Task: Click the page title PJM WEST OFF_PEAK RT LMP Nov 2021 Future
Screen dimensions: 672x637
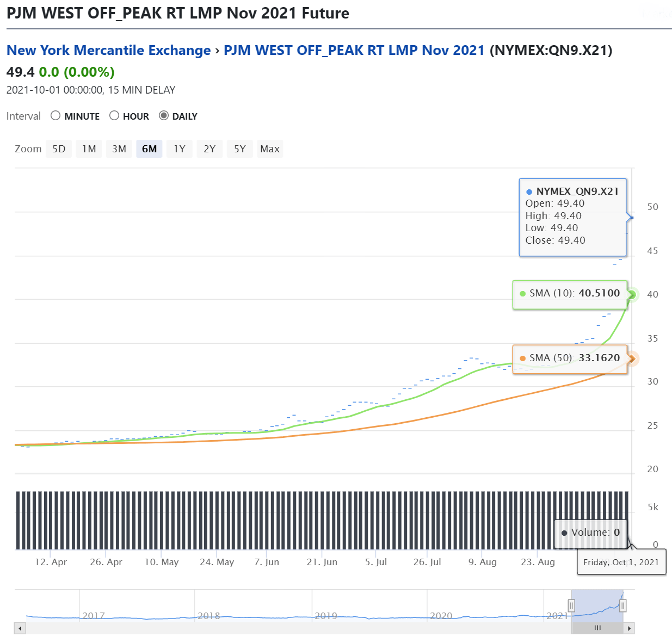Action: (178, 13)
